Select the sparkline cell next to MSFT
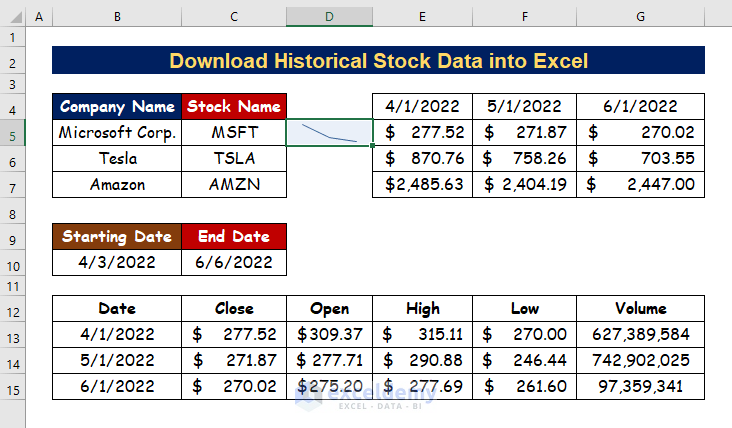732x428 pixels. (x=329, y=132)
